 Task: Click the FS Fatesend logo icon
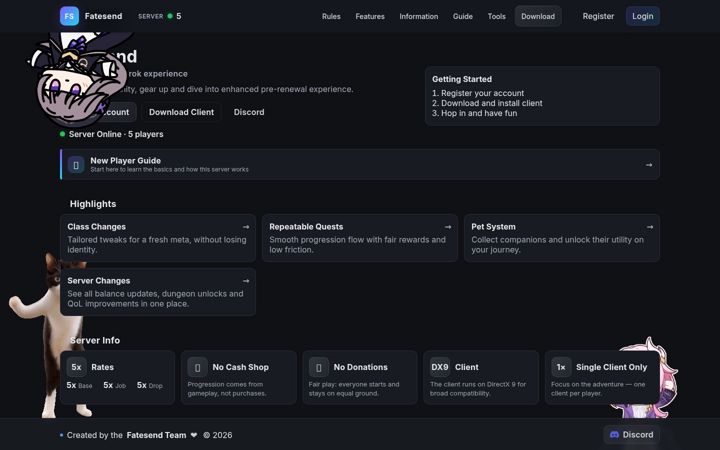click(69, 16)
